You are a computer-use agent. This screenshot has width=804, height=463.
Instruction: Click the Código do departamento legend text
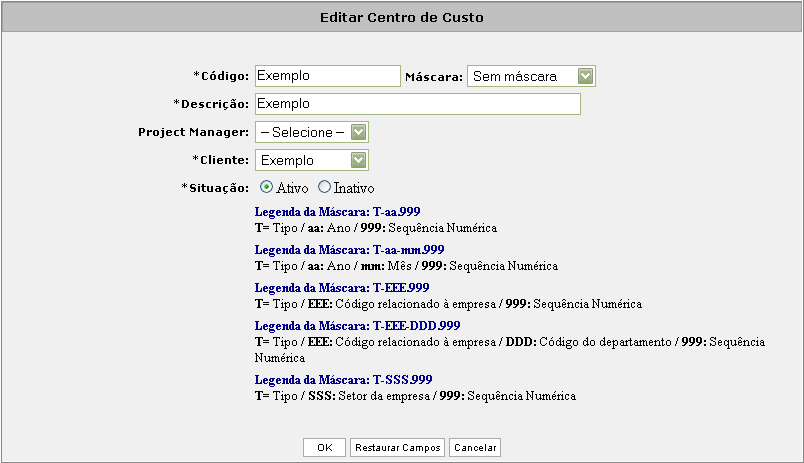pyautogui.click(x=605, y=342)
